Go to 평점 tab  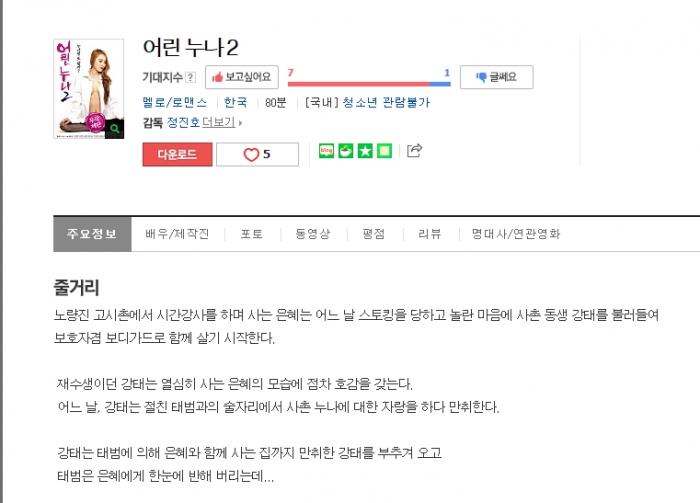(x=374, y=234)
